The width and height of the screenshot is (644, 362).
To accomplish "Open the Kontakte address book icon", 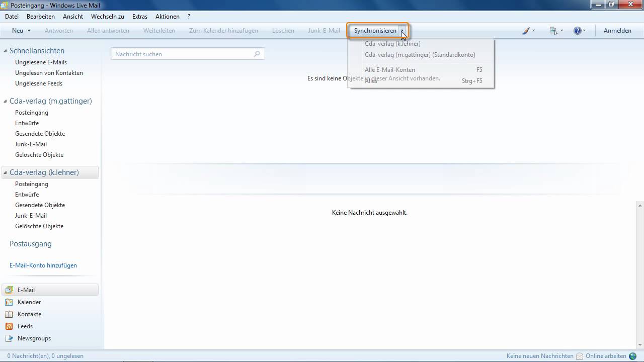I will [x=9, y=314].
